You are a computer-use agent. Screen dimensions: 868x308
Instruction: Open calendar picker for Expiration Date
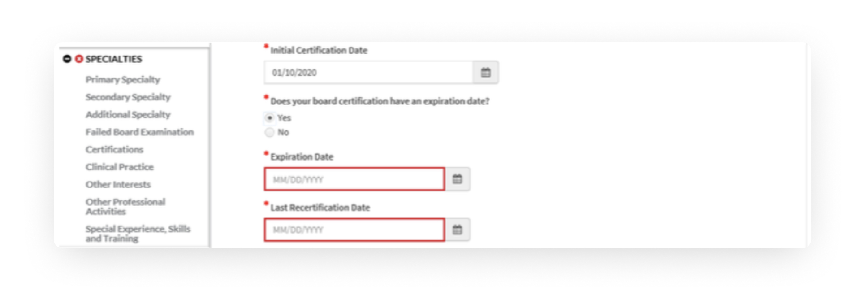tap(457, 179)
